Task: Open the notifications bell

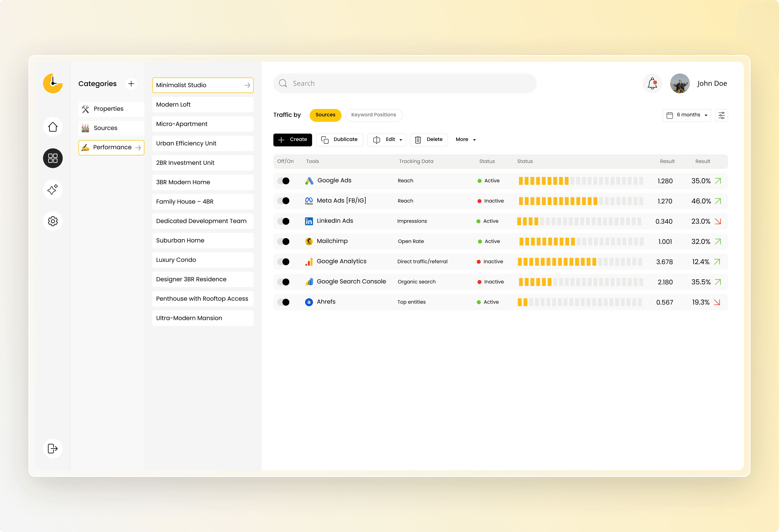Action: [x=652, y=83]
